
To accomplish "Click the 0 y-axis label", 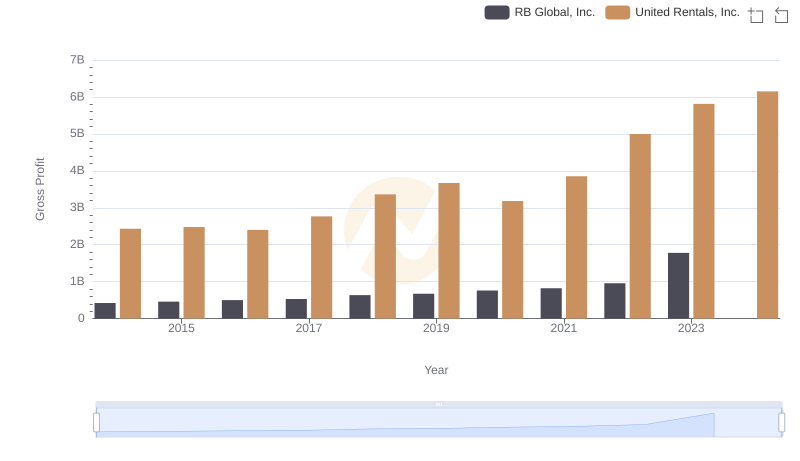I will click(x=81, y=318).
